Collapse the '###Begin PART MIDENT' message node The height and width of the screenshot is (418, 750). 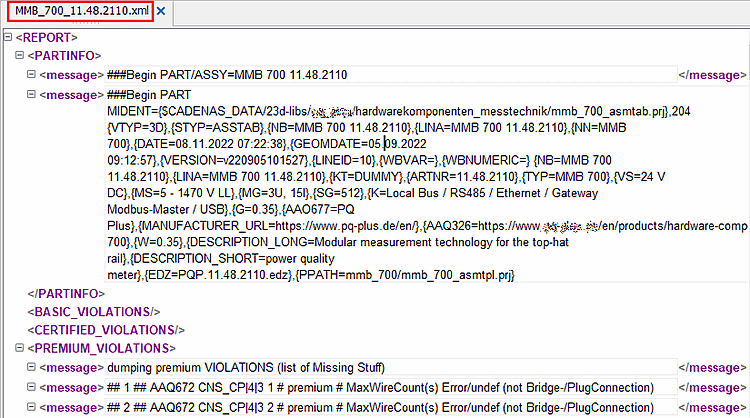[31, 94]
